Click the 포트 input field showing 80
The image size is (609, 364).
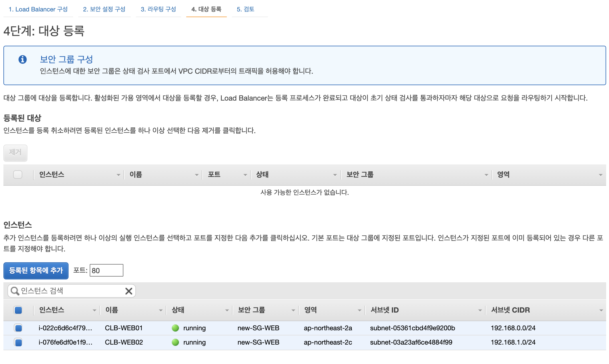click(106, 270)
